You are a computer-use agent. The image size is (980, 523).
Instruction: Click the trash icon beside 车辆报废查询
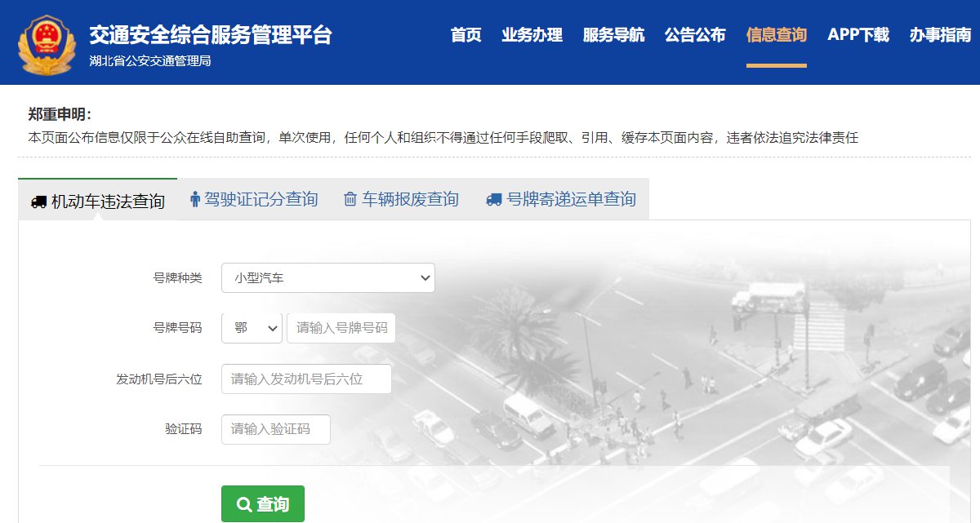350,199
